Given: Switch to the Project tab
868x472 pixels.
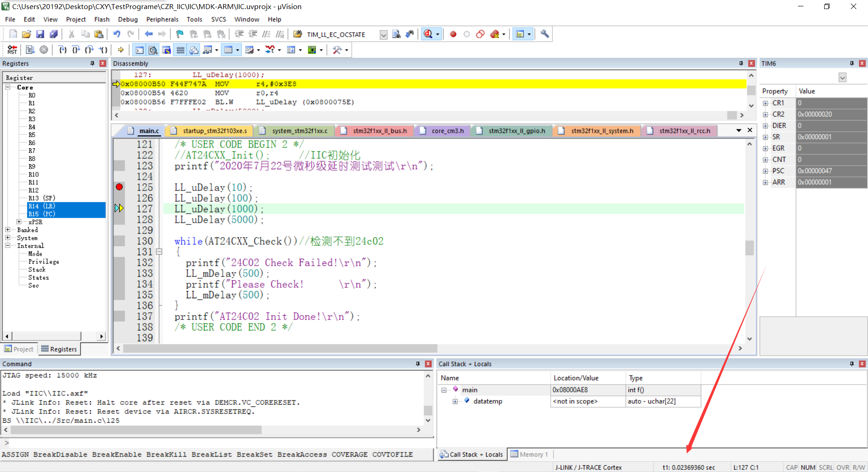Looking at the screenshot, I should (19, 349).
